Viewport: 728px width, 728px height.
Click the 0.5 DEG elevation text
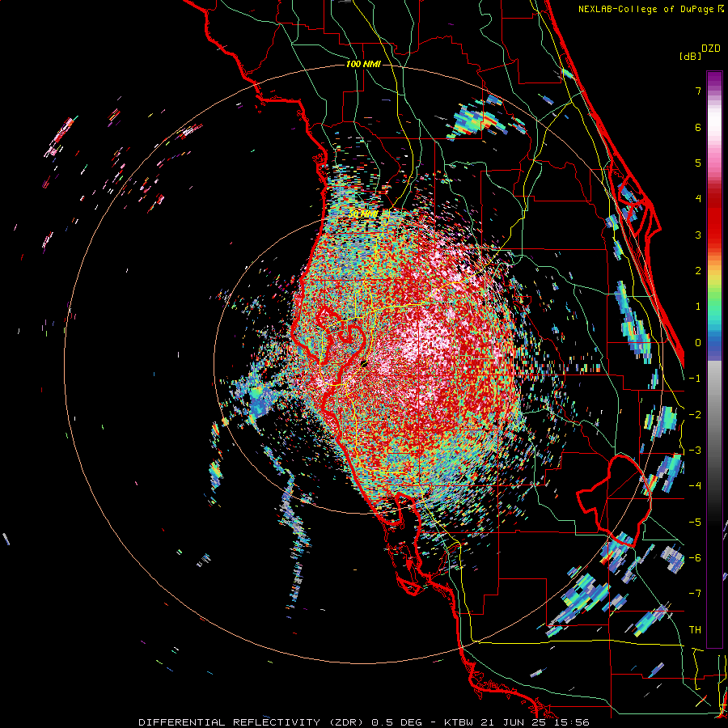396,722
